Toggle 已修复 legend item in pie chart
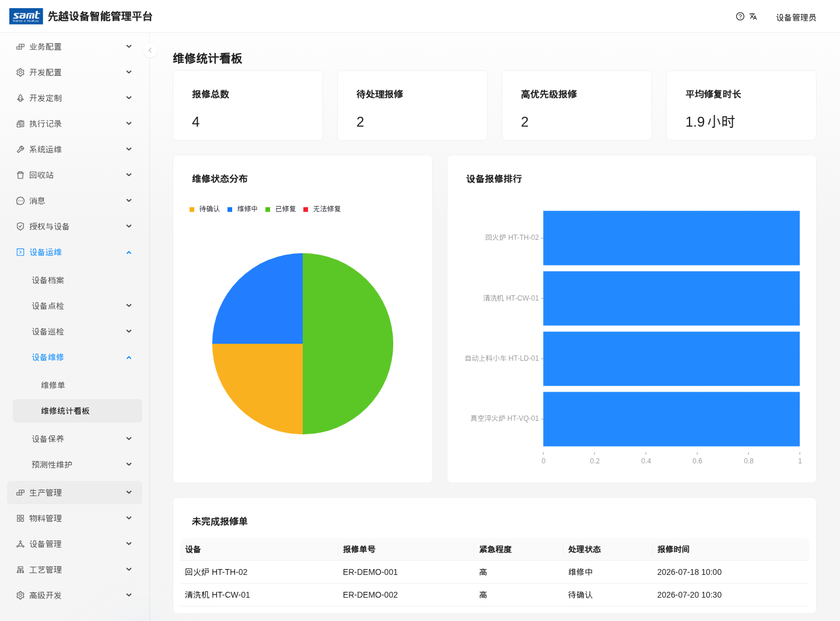This screenshot has height=621, width=840. pyautogui.click(x=281, y=209)
